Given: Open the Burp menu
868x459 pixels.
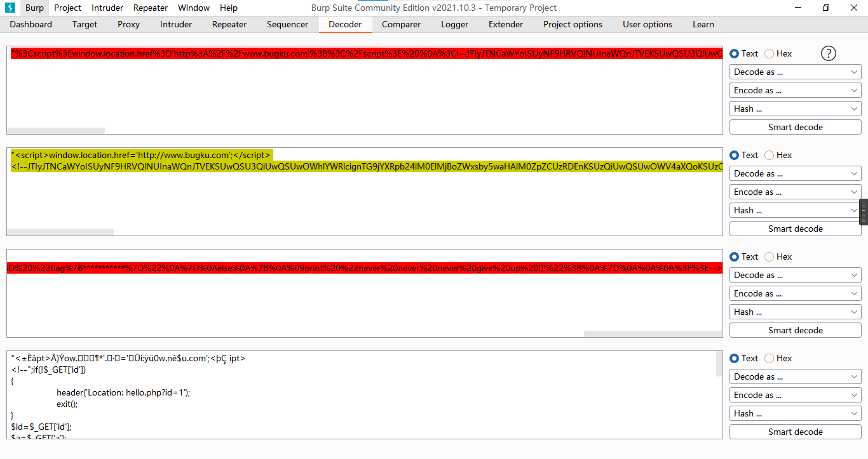Looking at the screenshot, I should [x=34, y=8].
